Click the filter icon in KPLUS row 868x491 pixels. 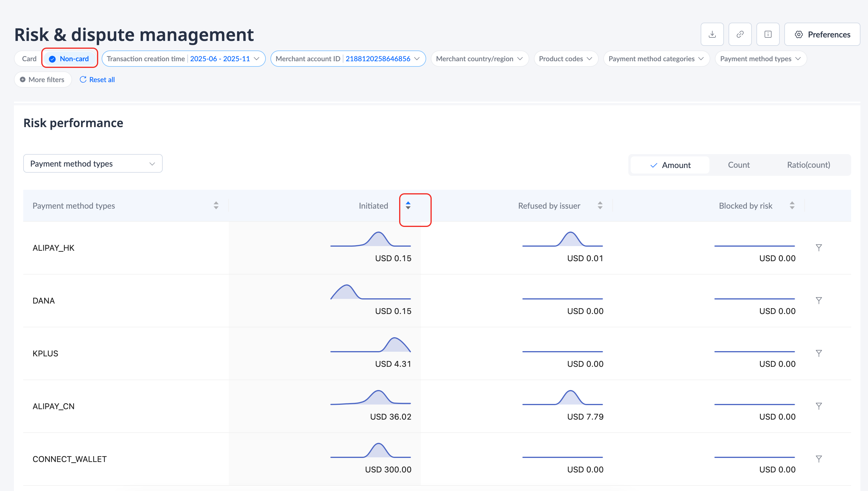(x=818, y=353)
